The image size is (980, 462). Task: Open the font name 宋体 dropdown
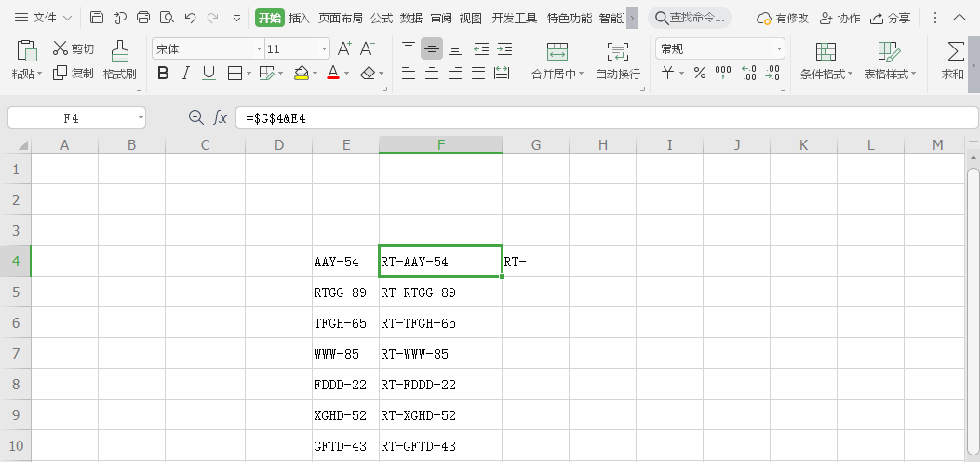(260, 48)
